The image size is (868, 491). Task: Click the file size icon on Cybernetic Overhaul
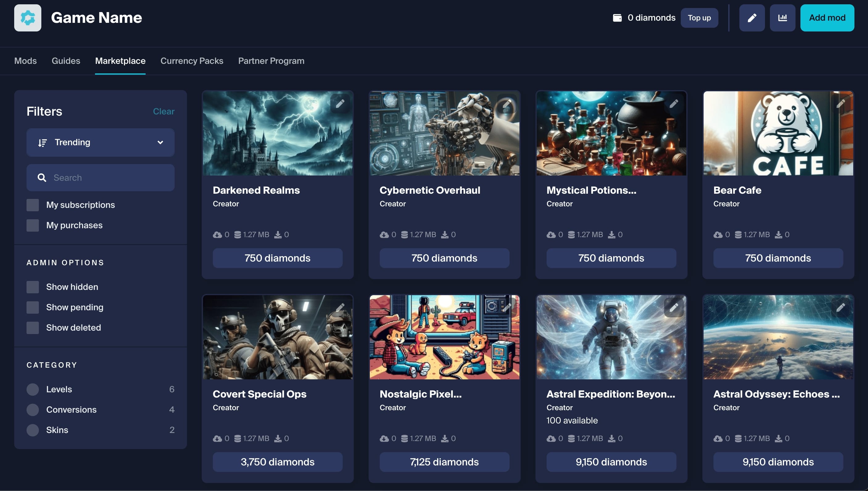404,235
